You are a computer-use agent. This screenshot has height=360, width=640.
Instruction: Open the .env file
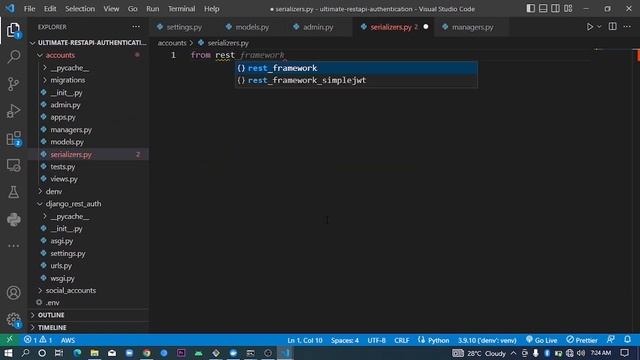[x=88, y=303]
